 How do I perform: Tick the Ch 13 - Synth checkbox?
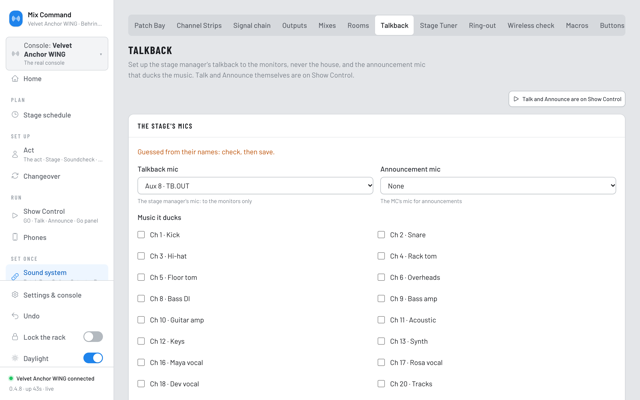click(381, 341)
